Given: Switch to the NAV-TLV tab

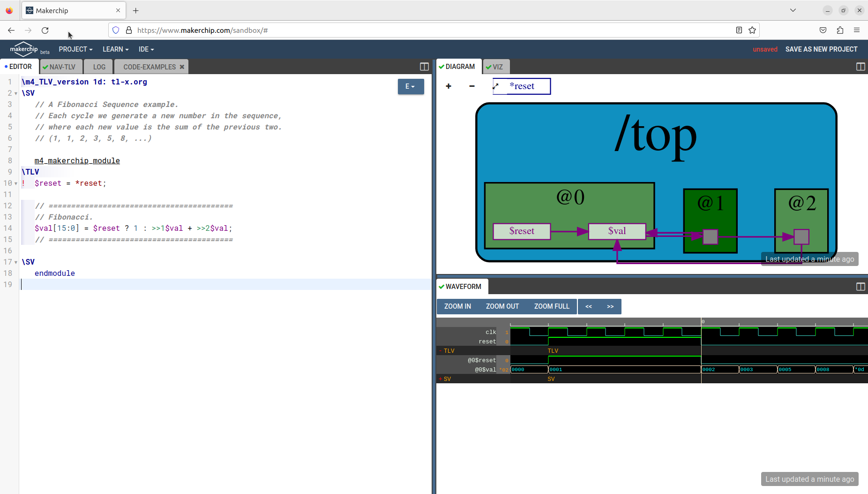Looking at the screenshot, I should pyautogui.click(x=61, y=67).
